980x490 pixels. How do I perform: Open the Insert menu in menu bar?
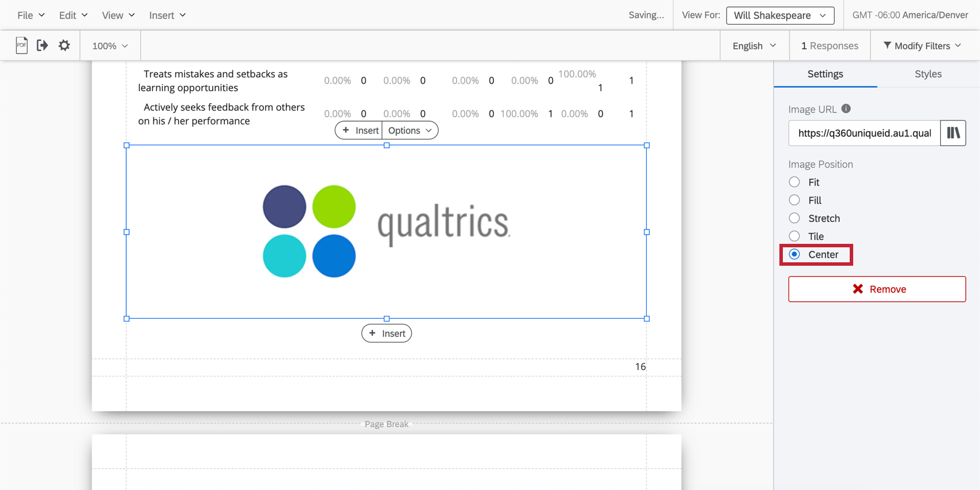(x=167, y=15)
